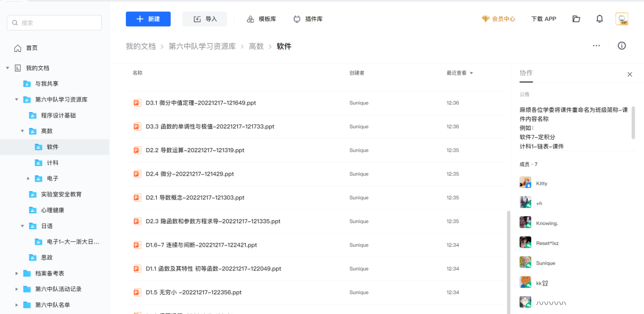Image resolution: width=644 pixels, height=314 pixels.
Task: Open 模板库 template library
Action: [261, 19]
